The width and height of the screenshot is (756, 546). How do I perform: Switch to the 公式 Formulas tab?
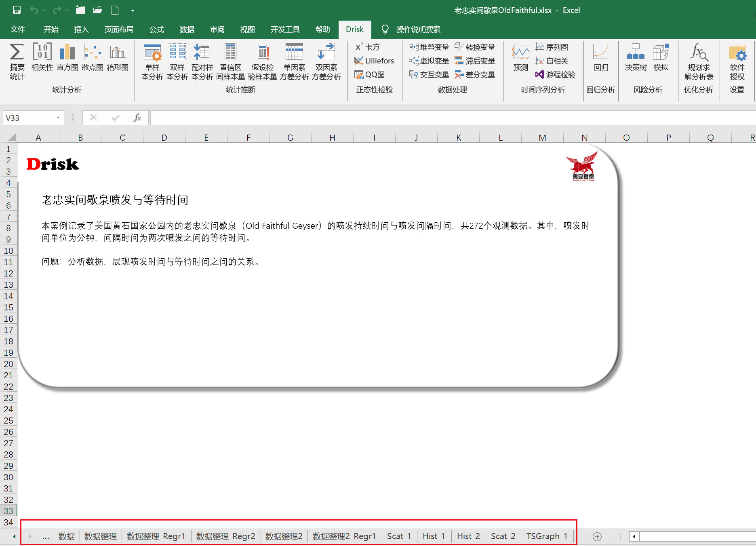coord(157,29)
